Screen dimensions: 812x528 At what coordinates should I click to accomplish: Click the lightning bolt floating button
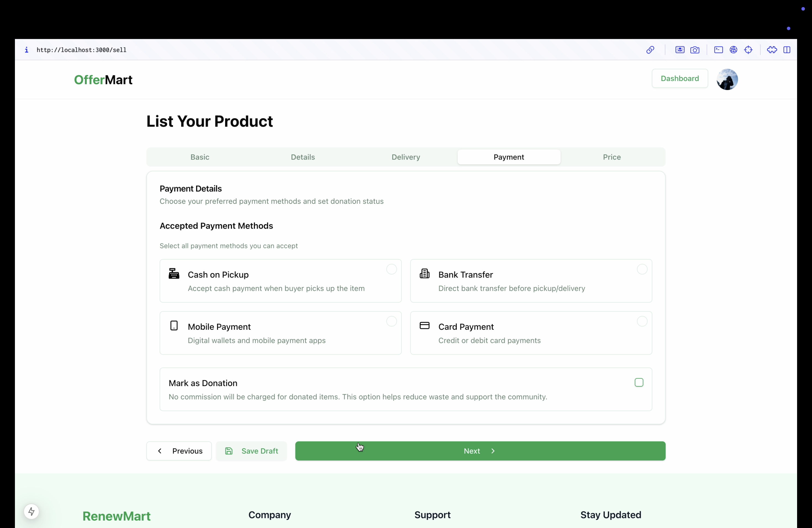[x=31, y=511]
